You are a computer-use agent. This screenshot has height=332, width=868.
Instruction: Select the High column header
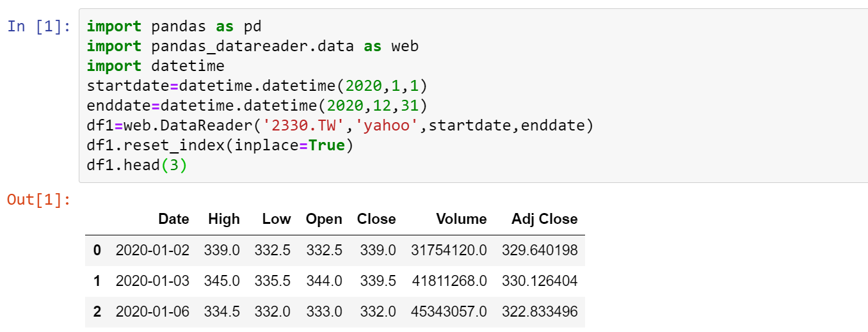coord(224,219)
